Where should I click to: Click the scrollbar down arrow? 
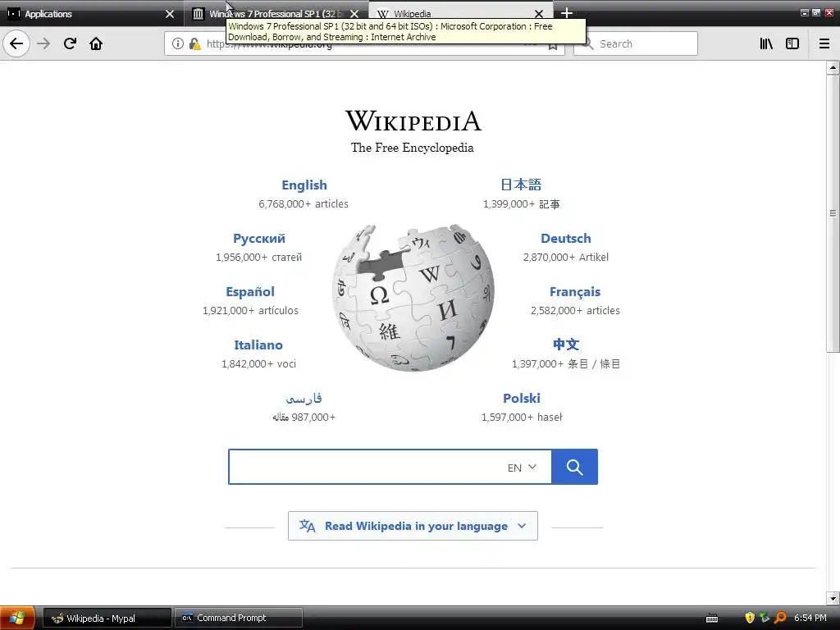[833, 598]
